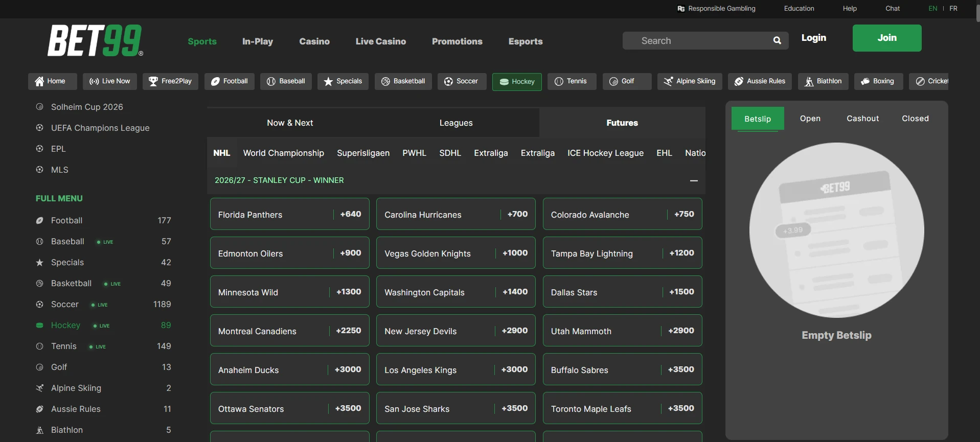This screenshot has height=442, width=980.
Task: Select Biathlon chip in sports ribbon
Action: 823,81
